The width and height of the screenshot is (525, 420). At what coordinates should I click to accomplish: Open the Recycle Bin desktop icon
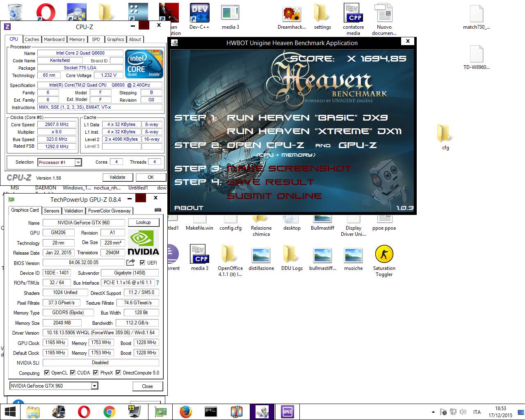(x=15, y=11)
